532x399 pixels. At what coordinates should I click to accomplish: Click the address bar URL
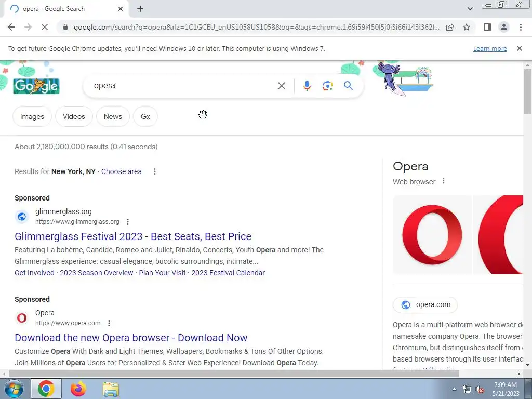[x=257, y=27]
